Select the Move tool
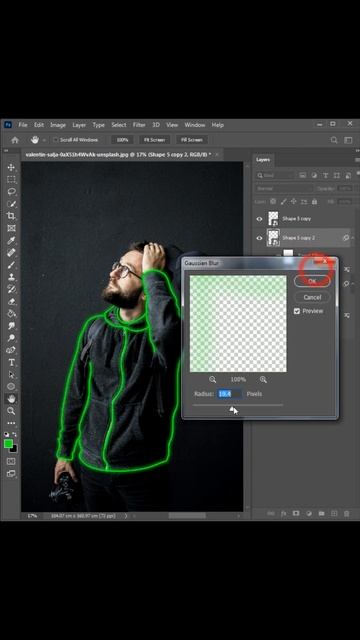Viewport: 360px width, 640px height. tap(11, 167)
